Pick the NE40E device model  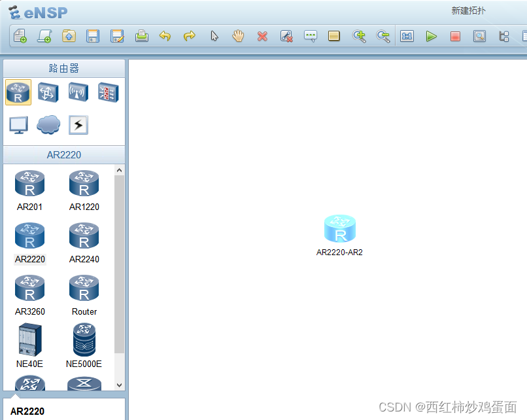click(x=29, y=345)
